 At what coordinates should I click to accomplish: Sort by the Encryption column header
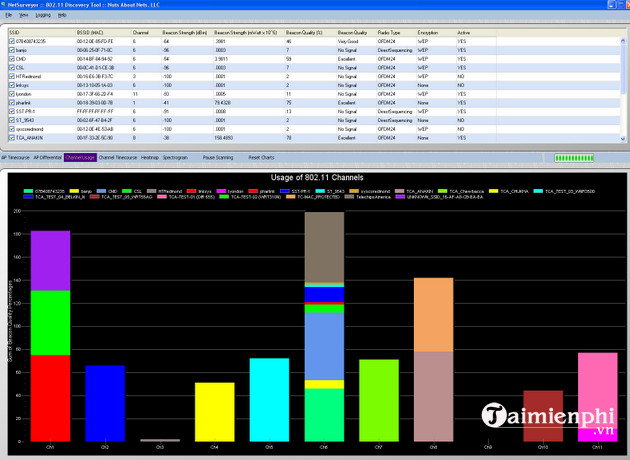pyautogui.click(x=436, y=33)
